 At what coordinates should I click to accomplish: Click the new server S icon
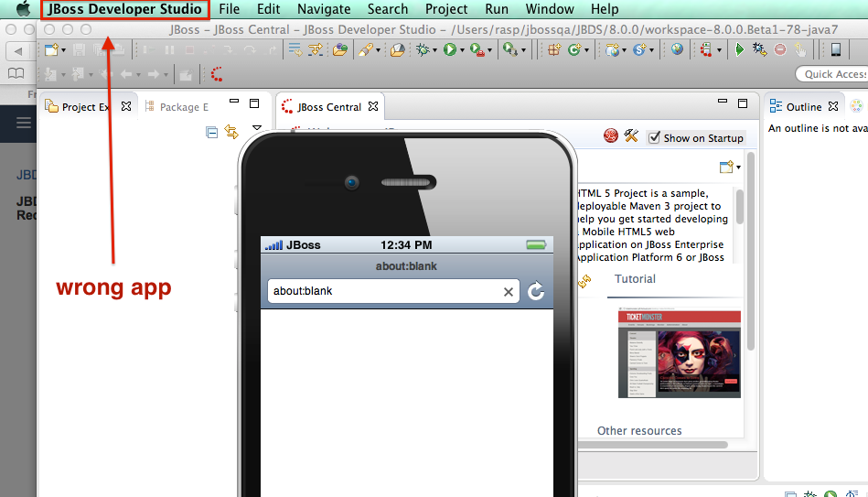638,49
